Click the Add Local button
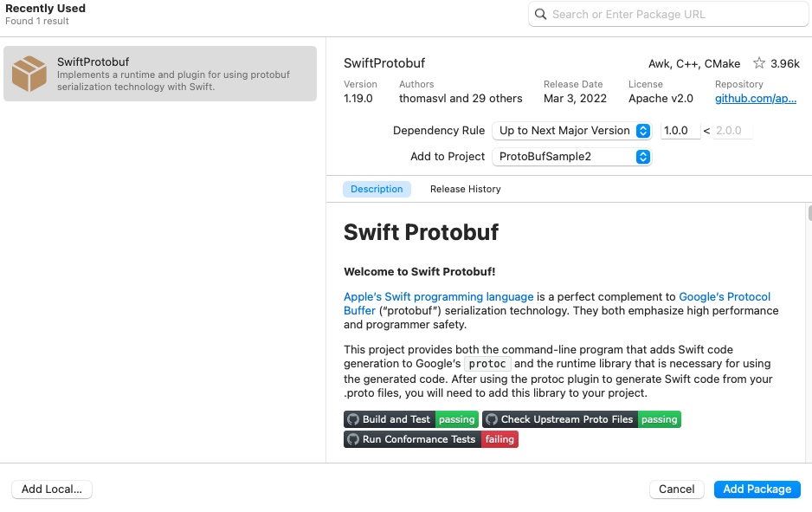 51,489
